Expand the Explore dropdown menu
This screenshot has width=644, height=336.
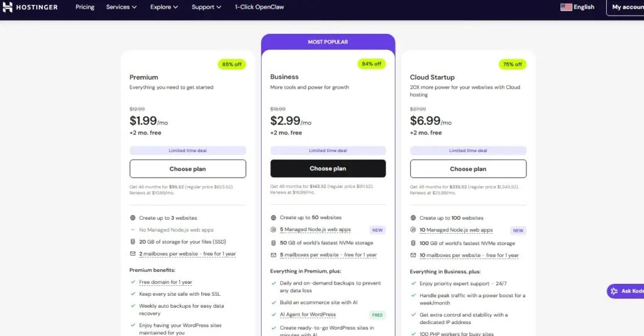pyautogui.click(x=164, y=7)
